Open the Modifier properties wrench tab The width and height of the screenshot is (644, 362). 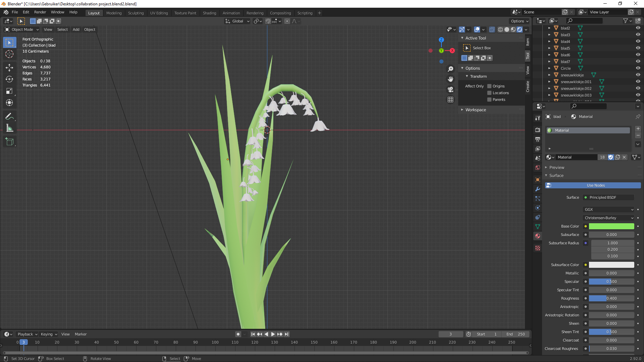538,189
